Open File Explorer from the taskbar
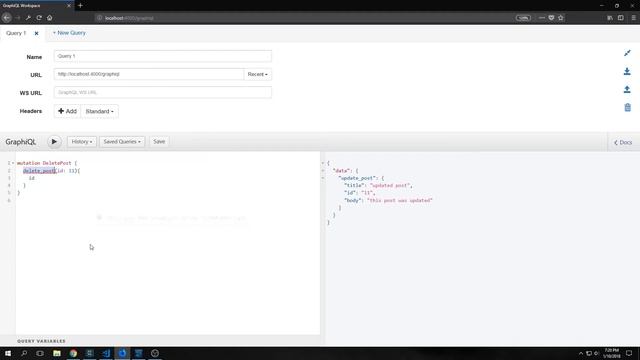 pyautogui.click(x=57, y=353)
